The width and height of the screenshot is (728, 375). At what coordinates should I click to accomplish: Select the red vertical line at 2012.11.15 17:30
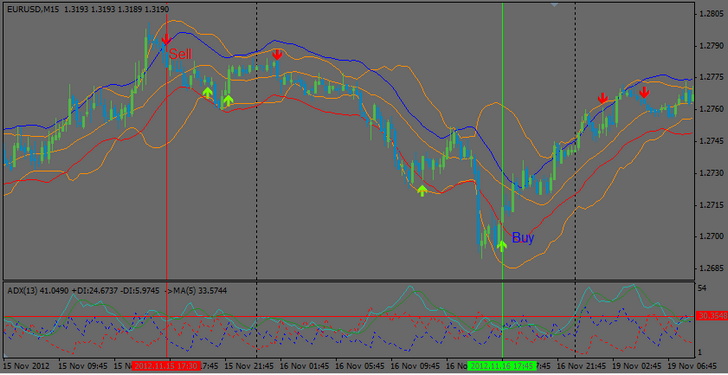tap(166, 186)
